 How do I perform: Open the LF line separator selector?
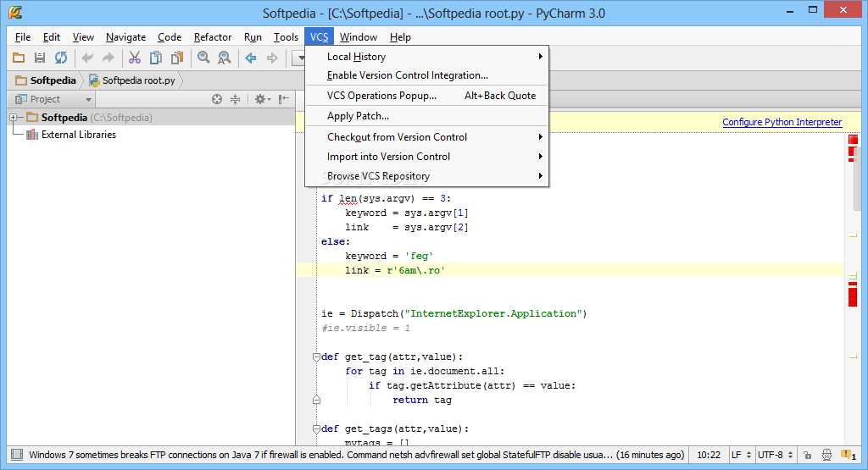pyautogui.click(x=741, y=455)
